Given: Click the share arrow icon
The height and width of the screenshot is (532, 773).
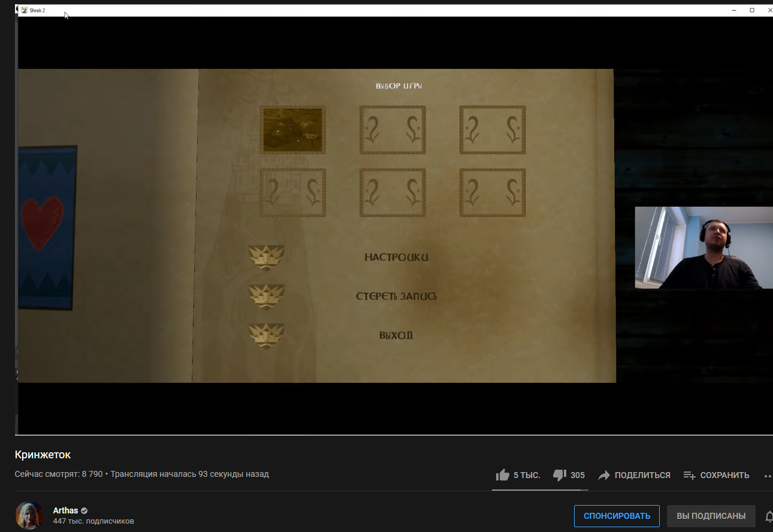Looking at the screenshot, I should click(604, 475).
